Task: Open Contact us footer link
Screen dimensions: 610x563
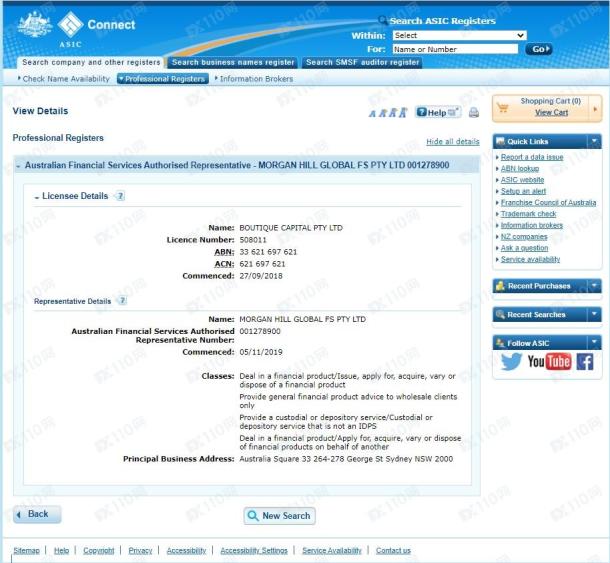Action: [393, 551]
